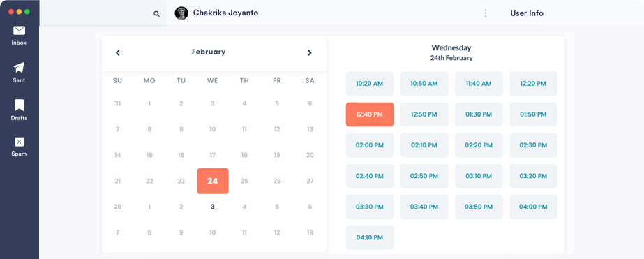
Task: Open the Inbox envelope icon
Action: [19, 31]
